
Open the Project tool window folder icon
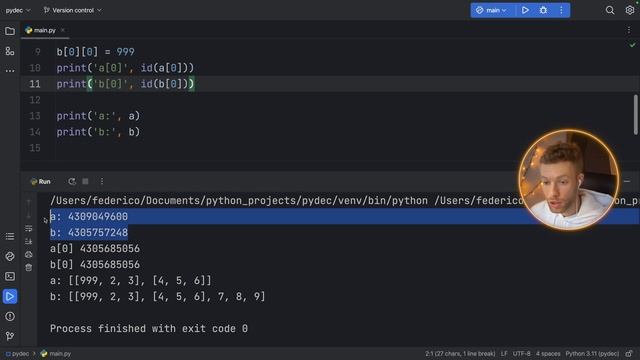pyautogui.click(x=10, y=31)
